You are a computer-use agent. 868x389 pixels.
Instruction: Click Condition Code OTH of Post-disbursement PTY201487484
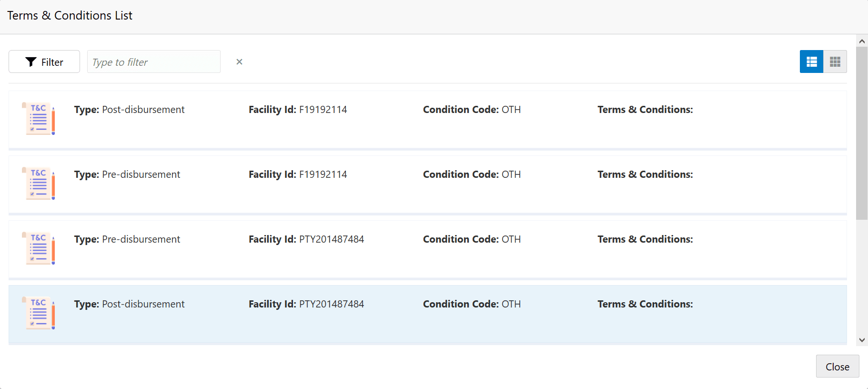(x=472, y=304)
